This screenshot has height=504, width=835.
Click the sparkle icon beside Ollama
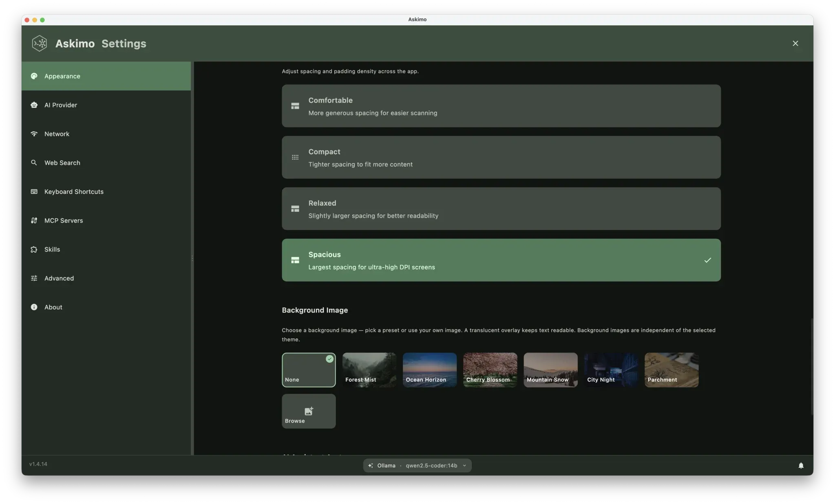370,465
